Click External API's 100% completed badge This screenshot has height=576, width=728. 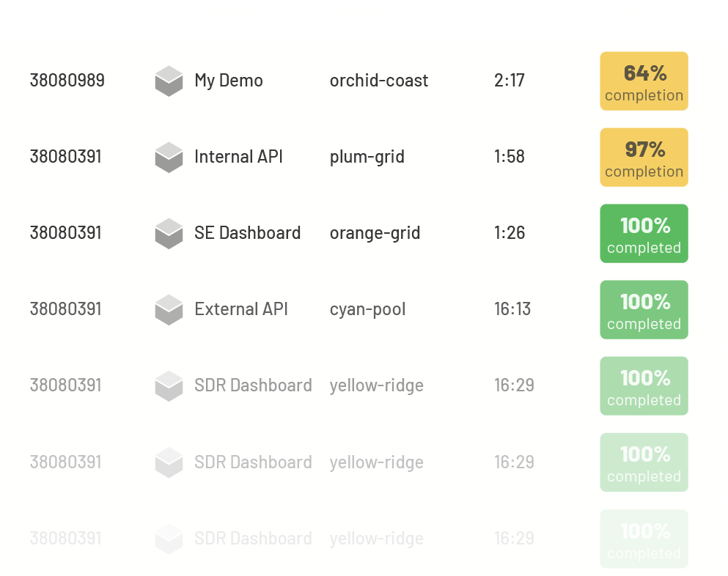(x=644, y=310)
